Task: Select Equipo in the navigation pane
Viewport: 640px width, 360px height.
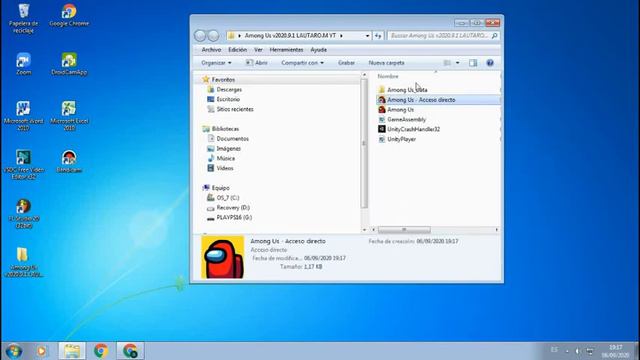Action: (216, 188)
